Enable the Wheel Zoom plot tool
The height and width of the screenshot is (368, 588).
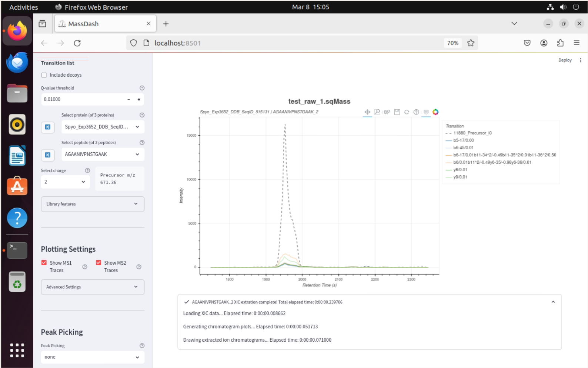[x=387, y=112]
